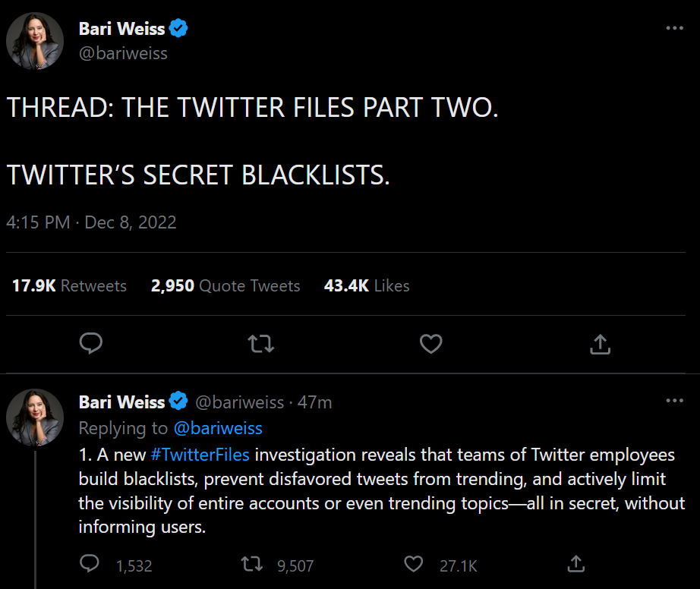The height and width of the screenshot is (589, 700).
Task: Reply to the blacklists investigation tweet
Action: [x=90, y=564]
